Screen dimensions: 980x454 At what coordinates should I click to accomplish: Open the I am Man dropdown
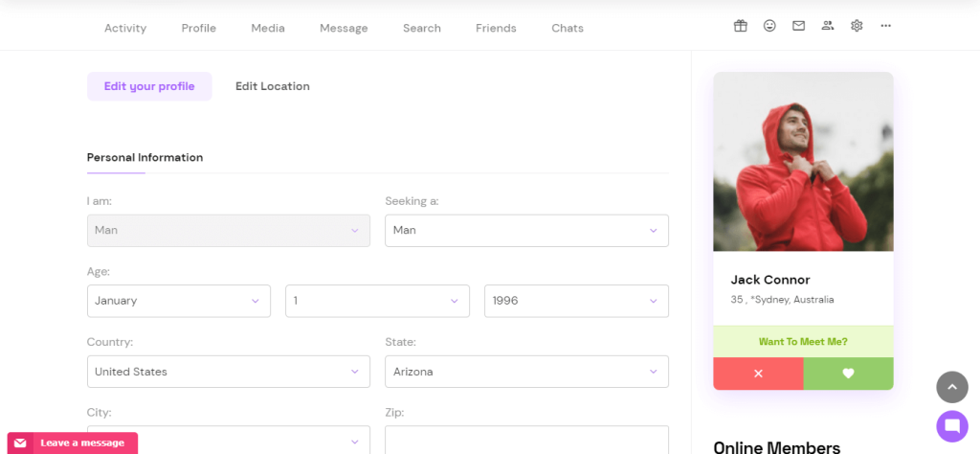(229, 230)
